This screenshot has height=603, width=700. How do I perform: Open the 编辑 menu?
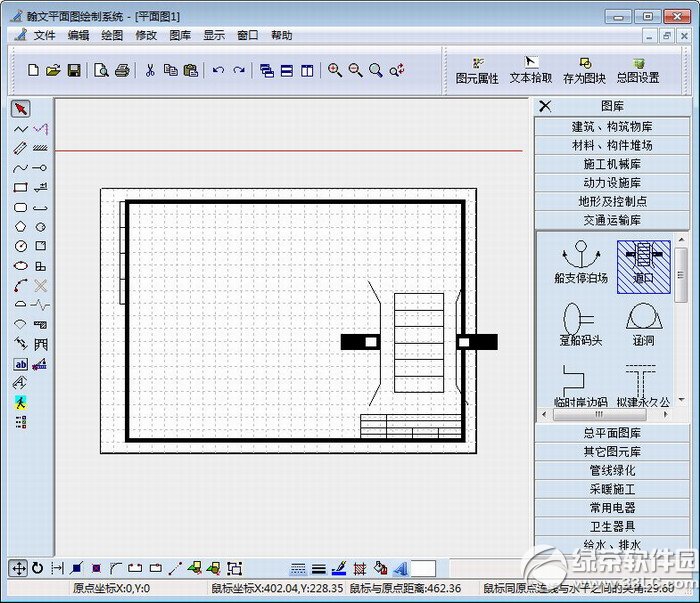tap(78, 35)
